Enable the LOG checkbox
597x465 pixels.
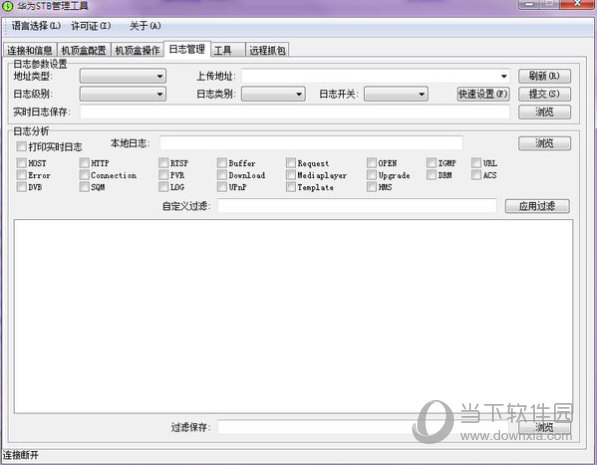tap(164, 187)
